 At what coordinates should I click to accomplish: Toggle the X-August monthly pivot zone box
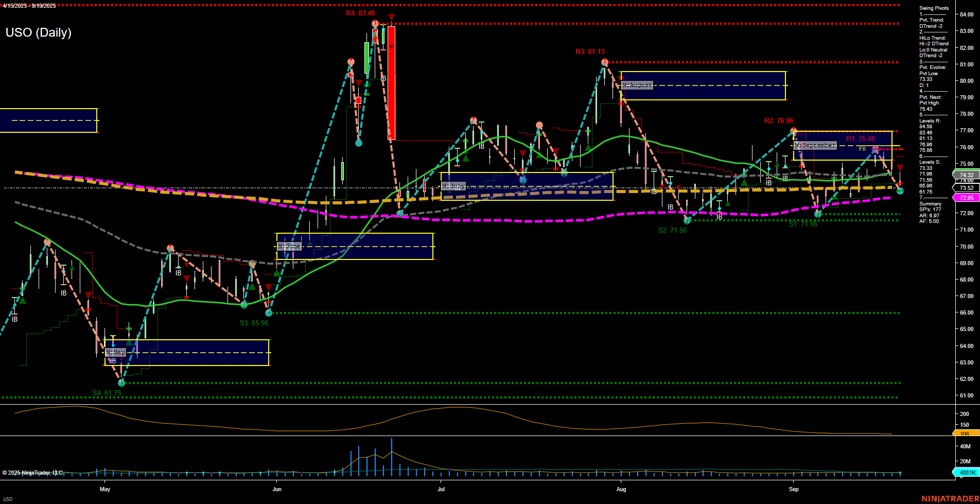tap(637, 85)
